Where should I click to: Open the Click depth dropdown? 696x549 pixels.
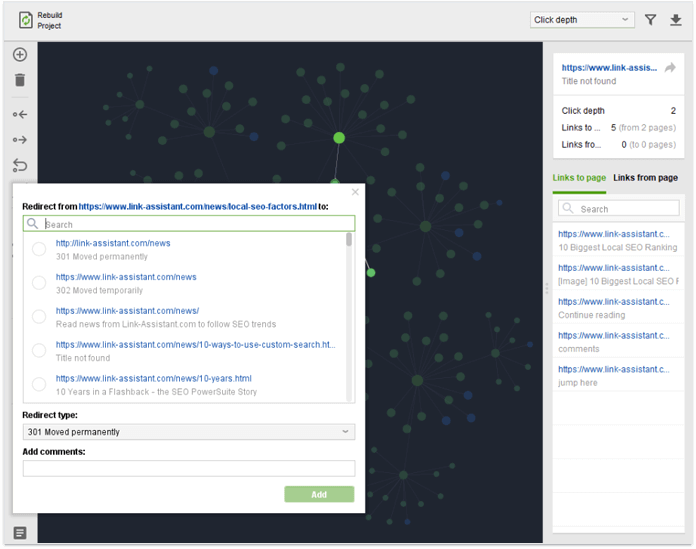click(581, 20)
